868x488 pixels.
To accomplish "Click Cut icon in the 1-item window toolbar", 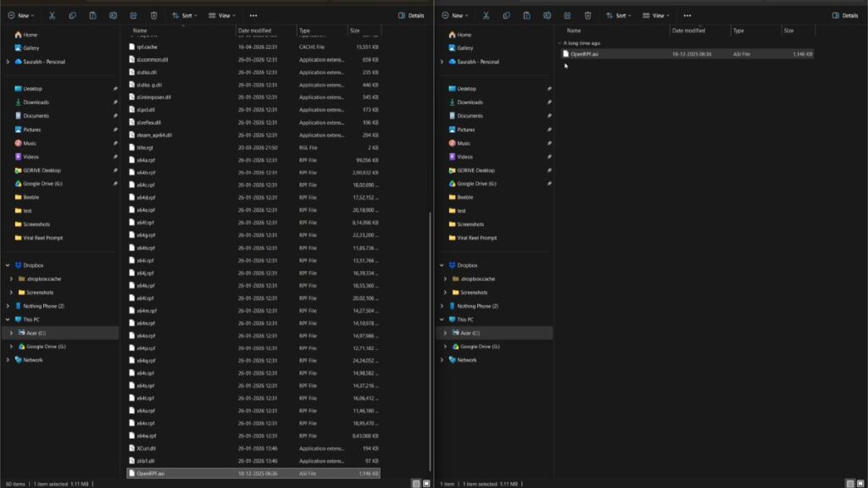I will 486,15.
